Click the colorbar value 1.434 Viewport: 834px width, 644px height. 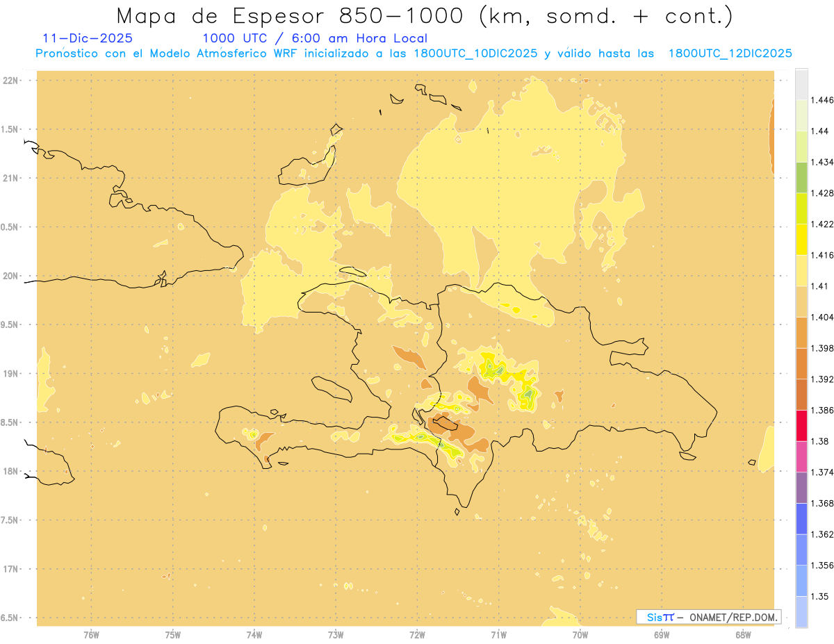(x=824, y=162)
